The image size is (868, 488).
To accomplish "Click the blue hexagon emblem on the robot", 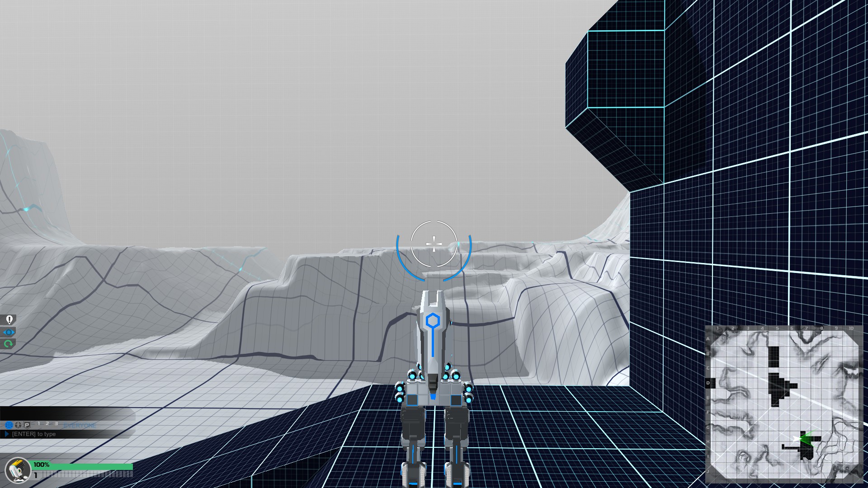I will tap(433, 321).
